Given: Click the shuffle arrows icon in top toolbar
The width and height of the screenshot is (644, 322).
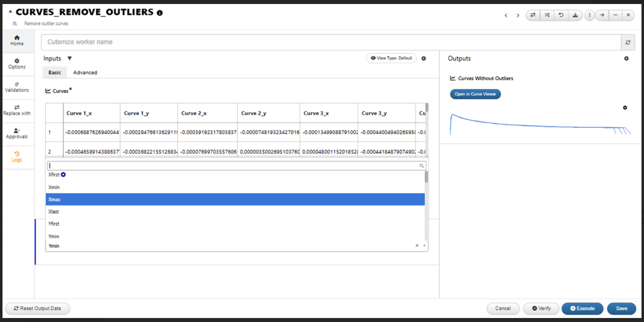Looking at the screenshot, I should pos(547,15).
